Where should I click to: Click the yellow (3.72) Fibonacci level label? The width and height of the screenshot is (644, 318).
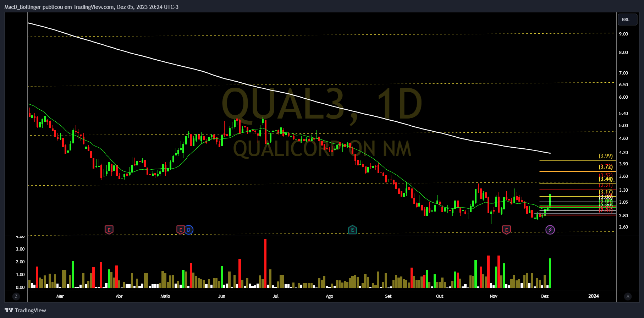(x=606, y=167)
